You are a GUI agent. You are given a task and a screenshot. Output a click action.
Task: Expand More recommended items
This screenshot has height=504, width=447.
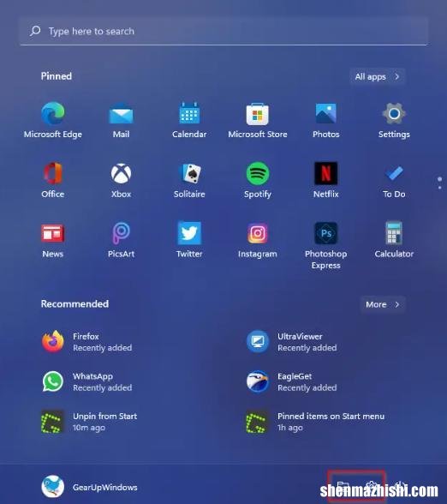(x=383, y=304)
